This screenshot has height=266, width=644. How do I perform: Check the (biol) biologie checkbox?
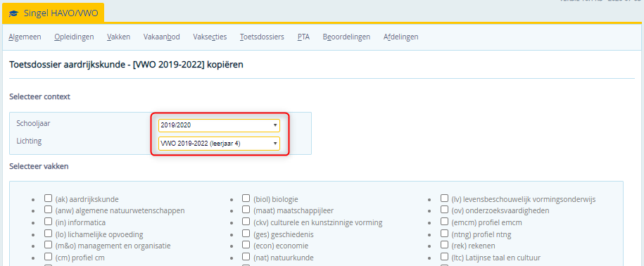[246, 198]
